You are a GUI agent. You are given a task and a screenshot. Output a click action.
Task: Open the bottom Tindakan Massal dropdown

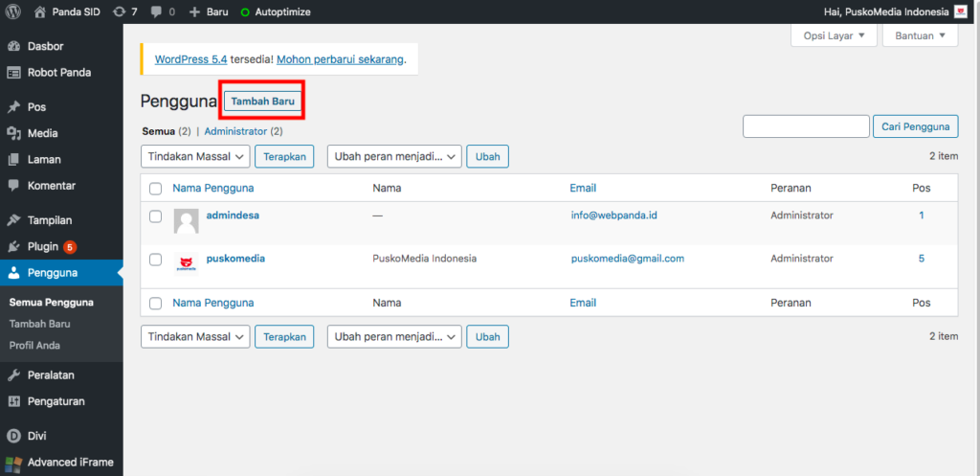[x=195, y=336]
